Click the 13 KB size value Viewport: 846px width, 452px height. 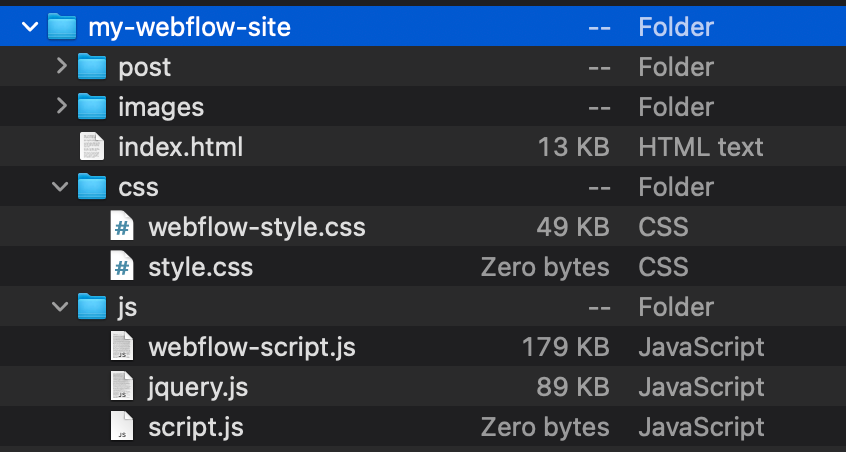(574, 147)
